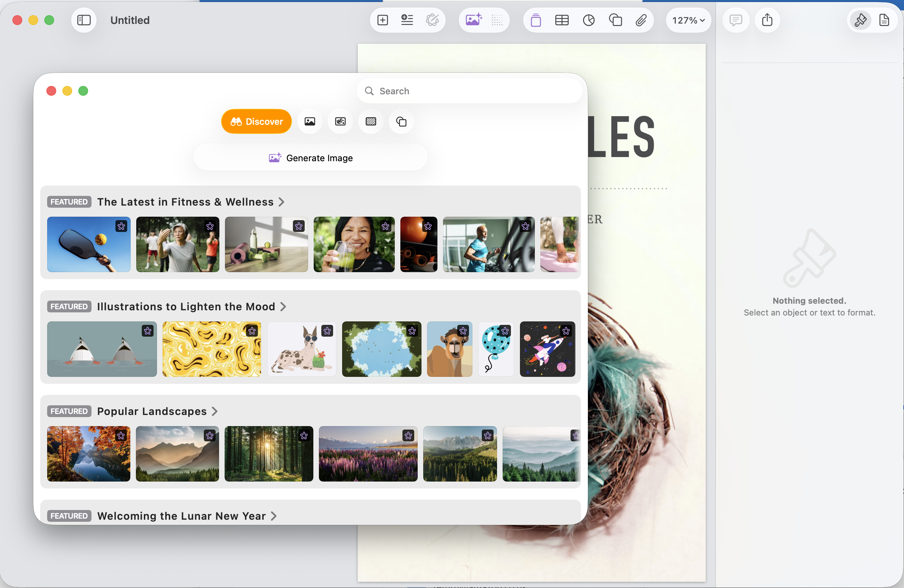
Task: Toggle the Format paintbrush sidebar
Action: 860,20
